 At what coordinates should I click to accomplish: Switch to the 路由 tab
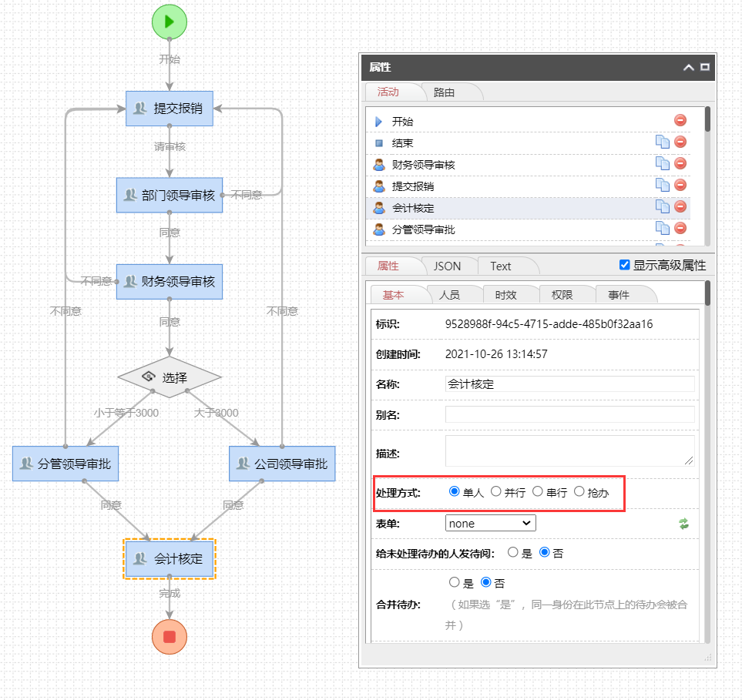pyautogui.click(x=444, y=92)
